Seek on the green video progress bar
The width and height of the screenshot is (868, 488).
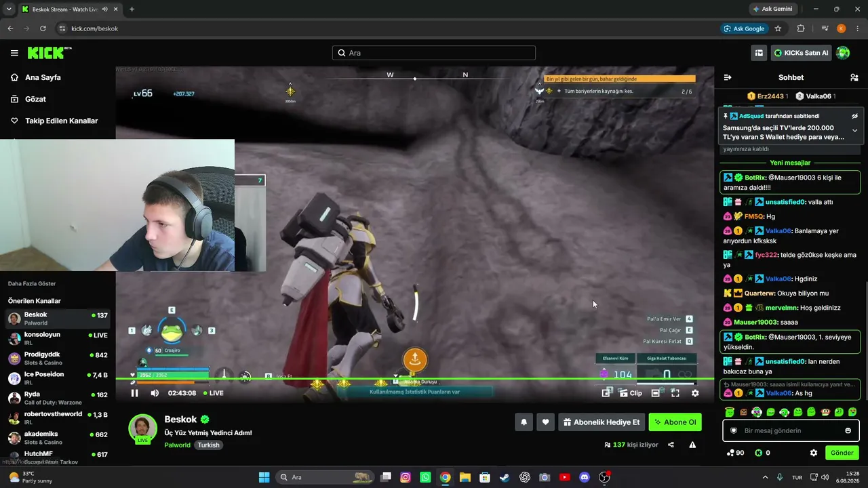[414, 379]
